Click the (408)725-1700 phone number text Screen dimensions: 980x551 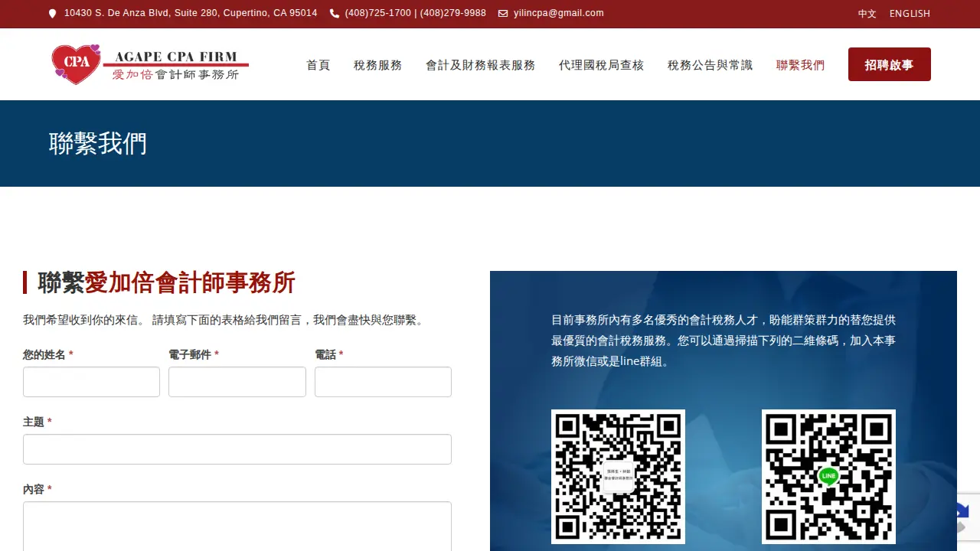coord(378,13)
